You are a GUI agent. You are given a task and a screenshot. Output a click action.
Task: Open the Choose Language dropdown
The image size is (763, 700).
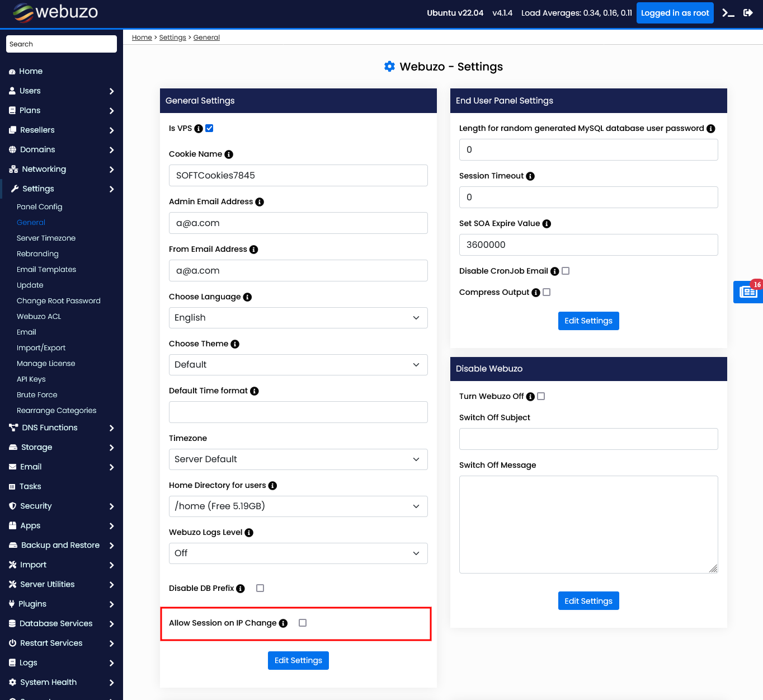click(x=298, y=318)
